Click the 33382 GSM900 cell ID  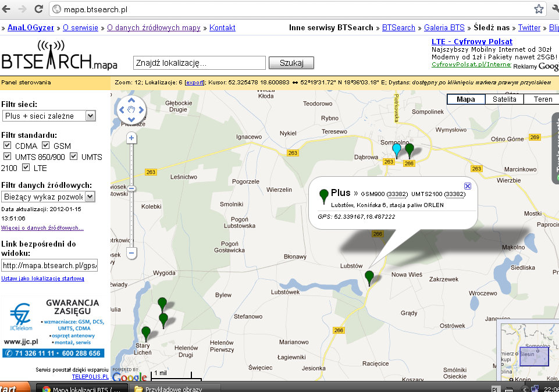[397, 194]
